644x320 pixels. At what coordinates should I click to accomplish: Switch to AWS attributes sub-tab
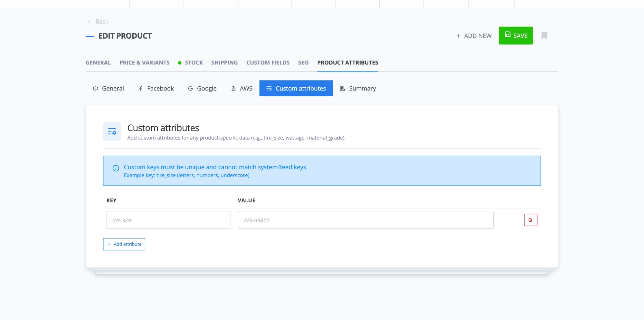tap(242, 88)
